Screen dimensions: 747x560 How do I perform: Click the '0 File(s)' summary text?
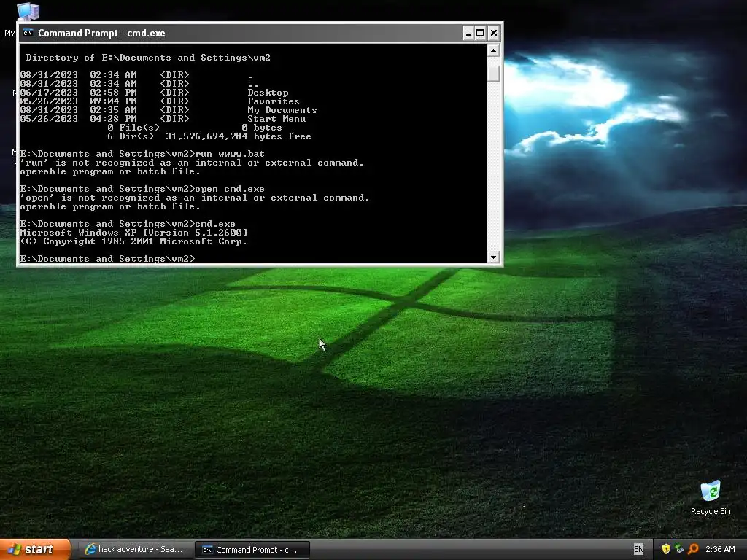tap(133, 128)
